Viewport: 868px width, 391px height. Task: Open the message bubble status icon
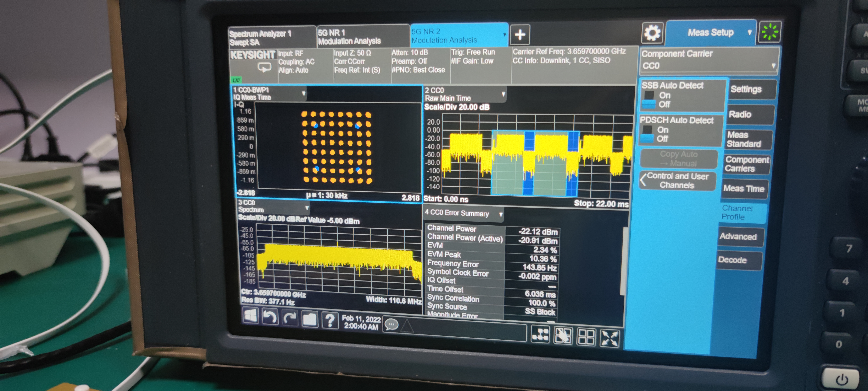391,324
